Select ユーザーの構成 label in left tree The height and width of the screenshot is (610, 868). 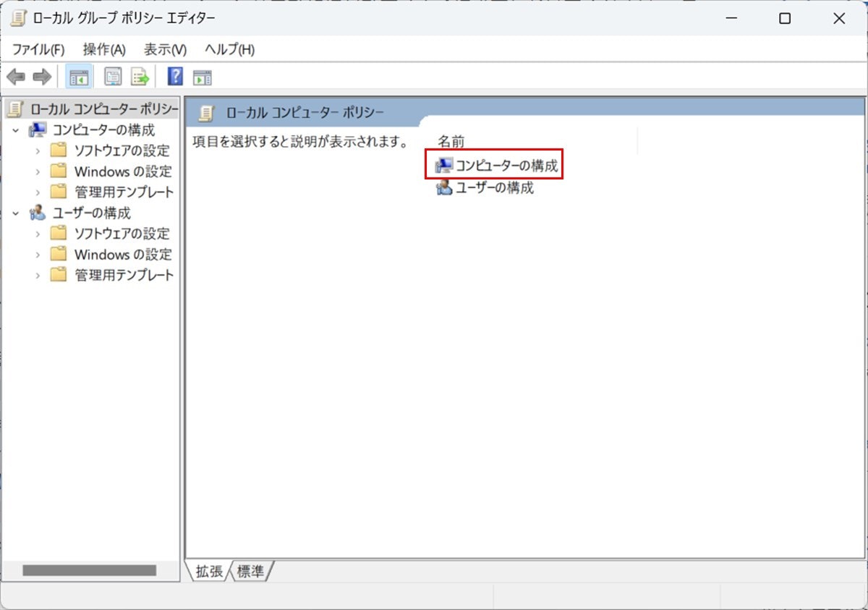91,213
